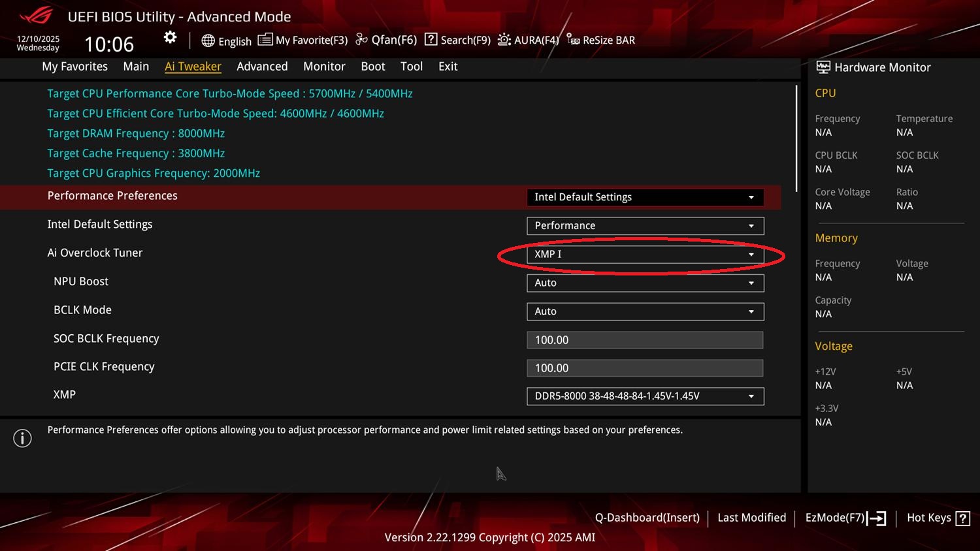Image resolution: width=980 pixels, height=551 pixels.
Task: Click the SOC BCLK Frequency input field
Action: (x=645, y=340)
